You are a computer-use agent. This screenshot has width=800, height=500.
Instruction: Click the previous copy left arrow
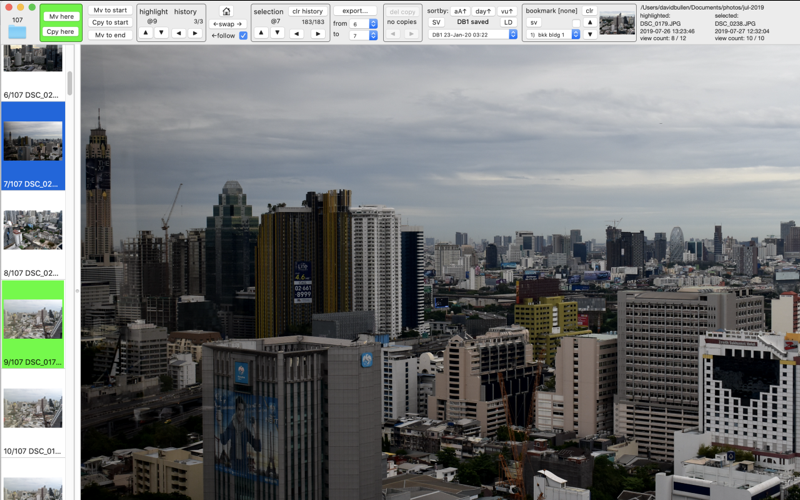pos(393,34)
